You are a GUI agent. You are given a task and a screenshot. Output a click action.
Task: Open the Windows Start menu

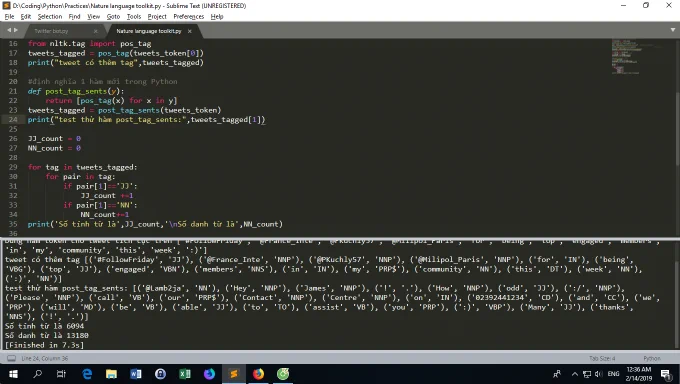[x=13, y=374]
